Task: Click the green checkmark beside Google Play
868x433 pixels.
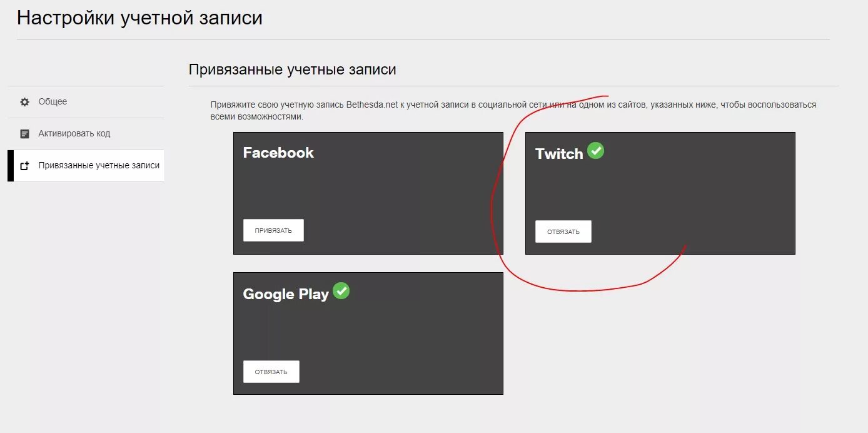Action: 341,290
